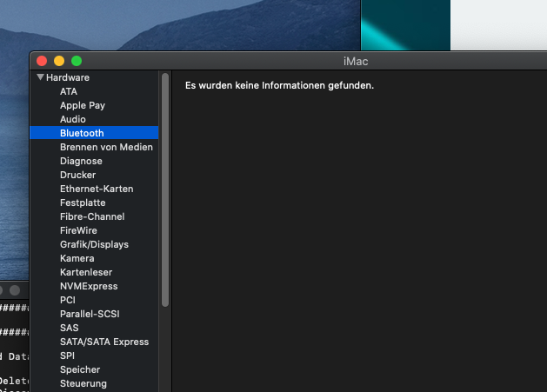This screenshot has width=547, height=392.
Task: Select Speicher in the sidebar
Action: pos(80,369)
